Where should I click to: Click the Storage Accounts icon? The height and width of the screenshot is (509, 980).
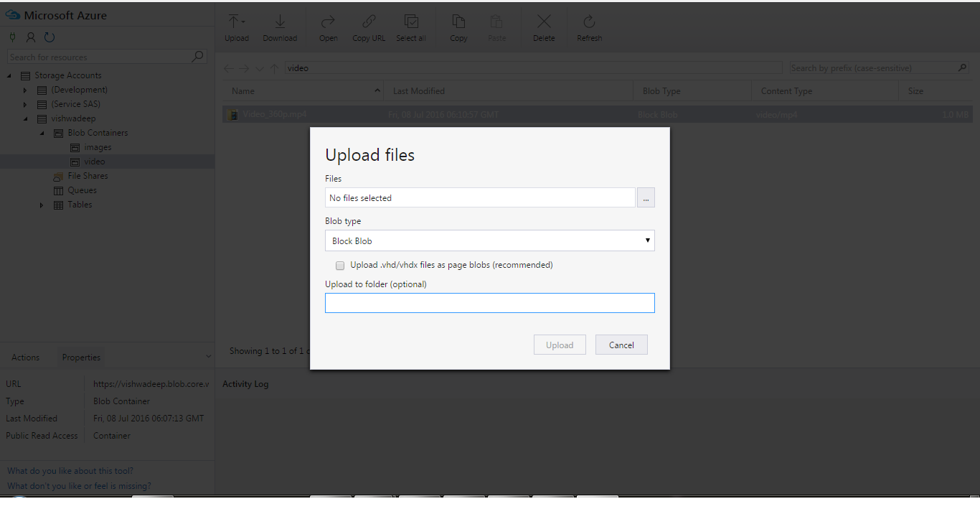[26, 75]
